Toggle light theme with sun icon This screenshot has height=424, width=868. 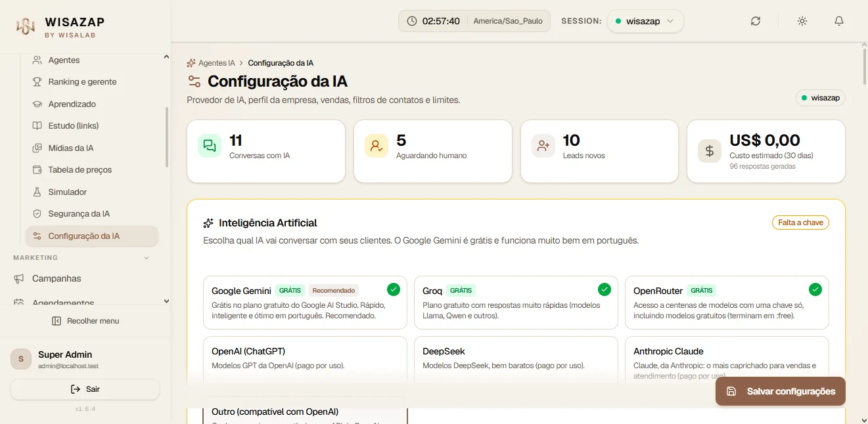click(802, 21)
